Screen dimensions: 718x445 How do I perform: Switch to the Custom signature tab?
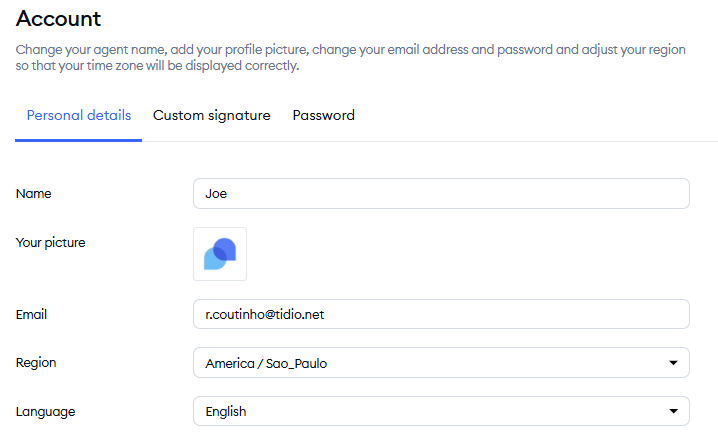click(x=212, y=115)
